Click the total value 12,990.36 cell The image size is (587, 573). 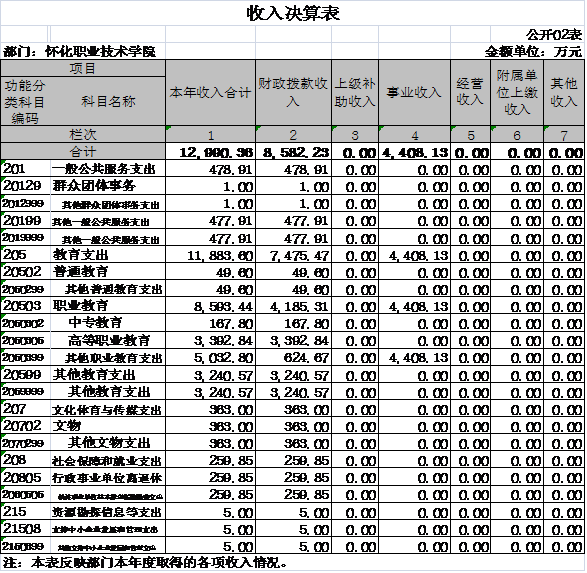click(210, 152)
